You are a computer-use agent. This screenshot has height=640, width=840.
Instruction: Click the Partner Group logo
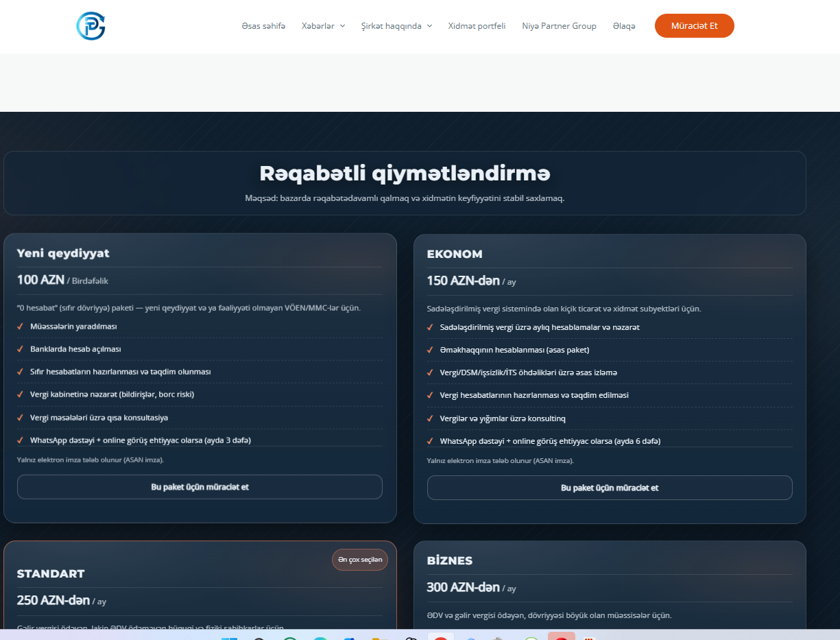pos(91,26)
